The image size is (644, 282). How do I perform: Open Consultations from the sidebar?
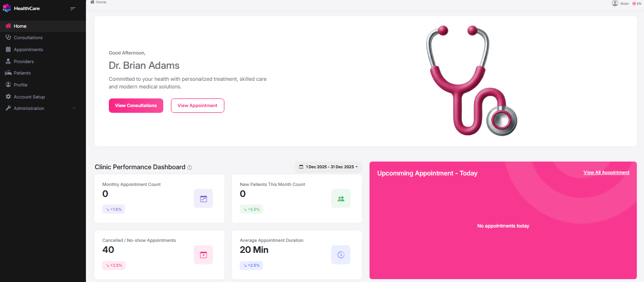[28, 38]
